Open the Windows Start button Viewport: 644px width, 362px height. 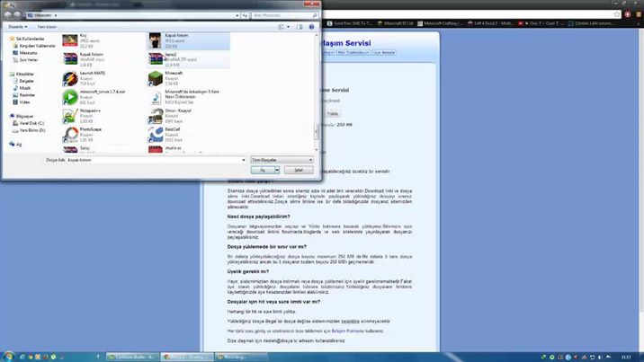tap(8, 357)
